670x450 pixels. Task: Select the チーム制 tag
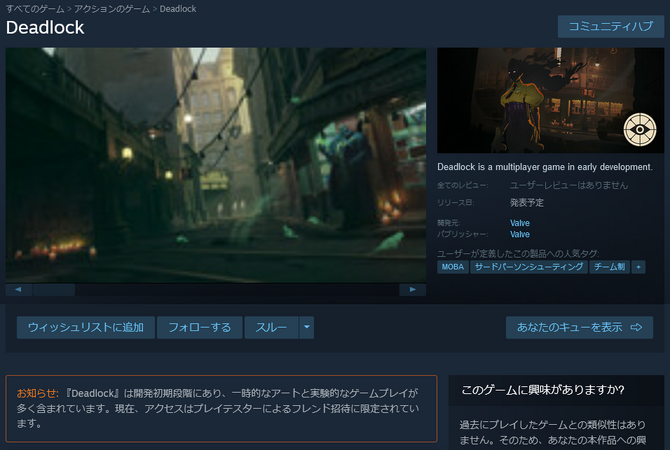click(x=608, y=267)
